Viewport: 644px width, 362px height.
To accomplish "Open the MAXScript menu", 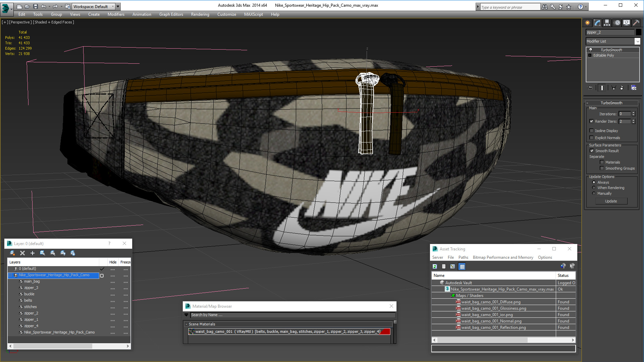I will click(x=253, y=14).
